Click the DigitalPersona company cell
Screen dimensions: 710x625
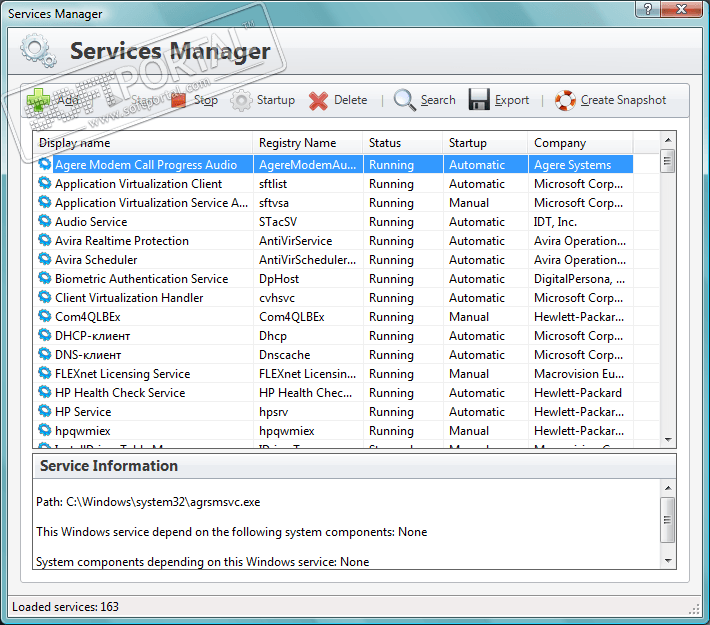pyautogui.click(x=579, y=279)
